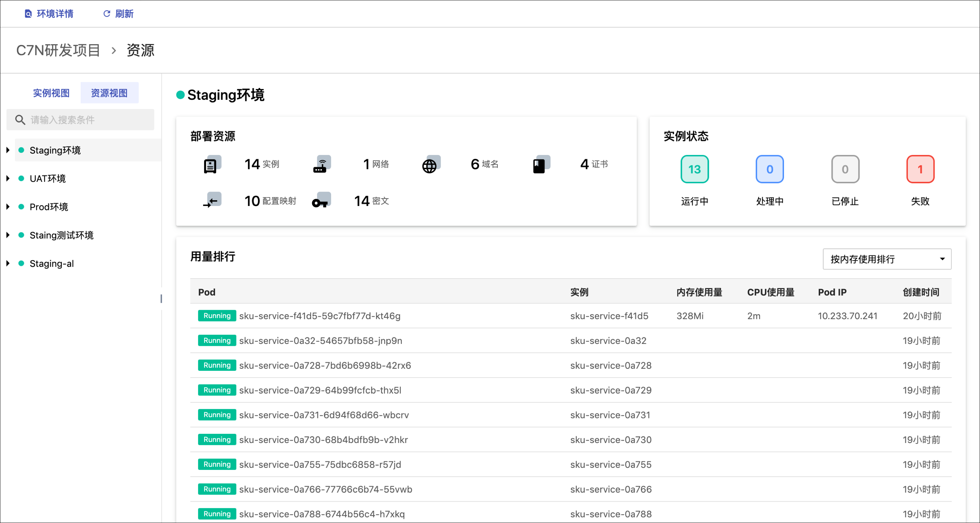Click pod sku-service-0a766-77766c6b74-55vwb
This screenshot has height=523, width=980.
[x=326, y=489]
